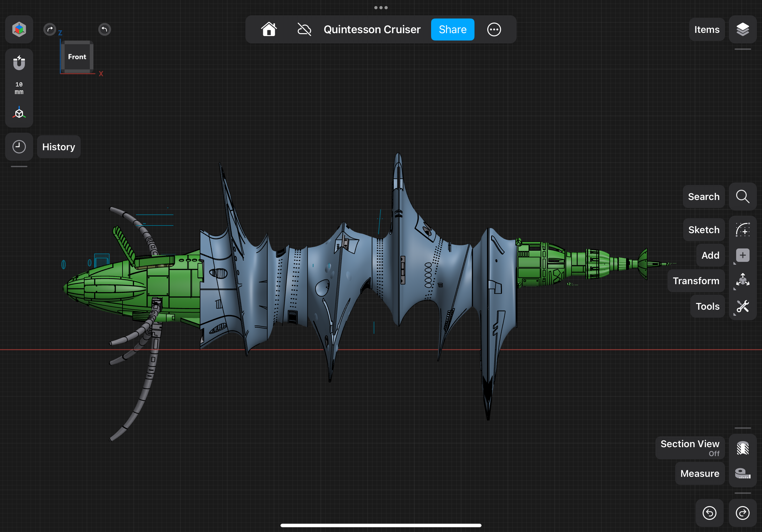The height and width of the screenshot is (532, 762).
Task: Rotate view counterclockwise using the arrow beside the cube
Action: point(105,30)
